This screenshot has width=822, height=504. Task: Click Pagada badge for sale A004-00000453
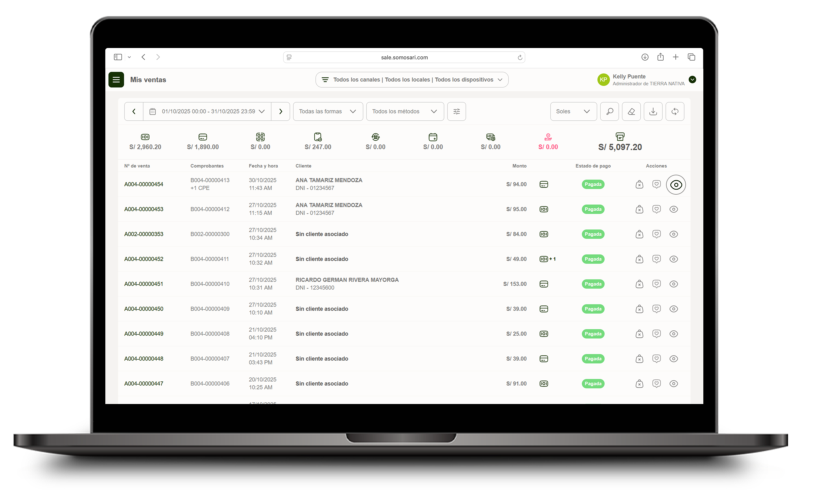click(593, 209)
